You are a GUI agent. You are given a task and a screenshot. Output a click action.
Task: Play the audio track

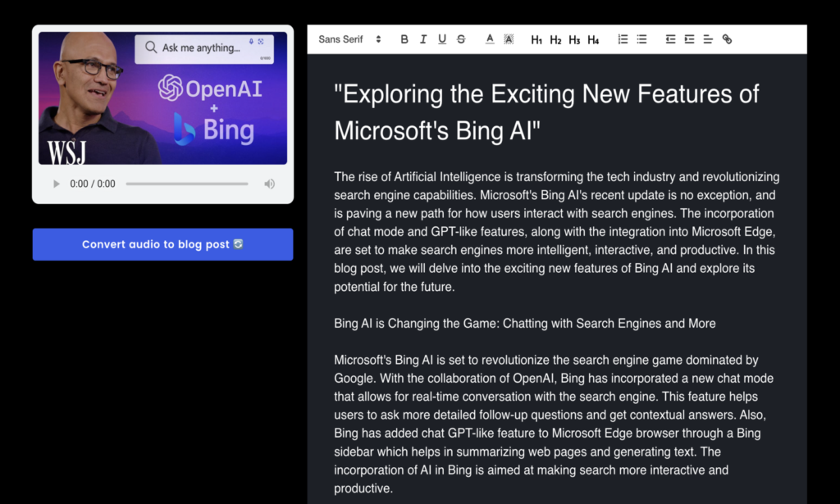tap(57, 184)
